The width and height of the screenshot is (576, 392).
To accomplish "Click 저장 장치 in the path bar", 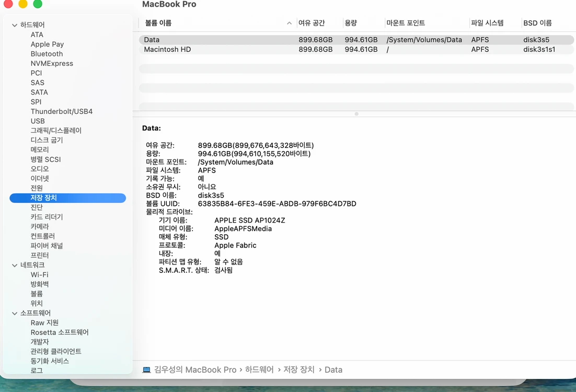I will tap(299, 370).
